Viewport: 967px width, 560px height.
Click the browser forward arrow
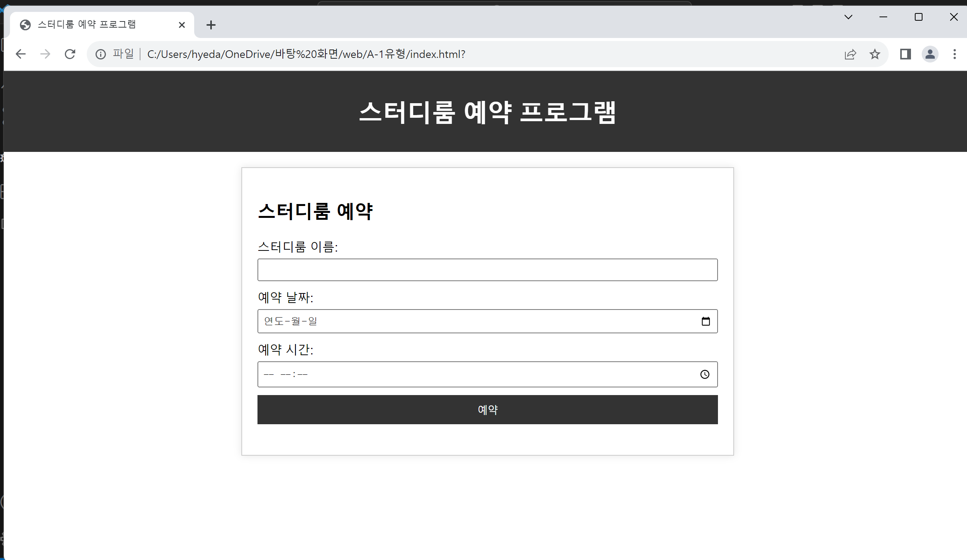45,54
